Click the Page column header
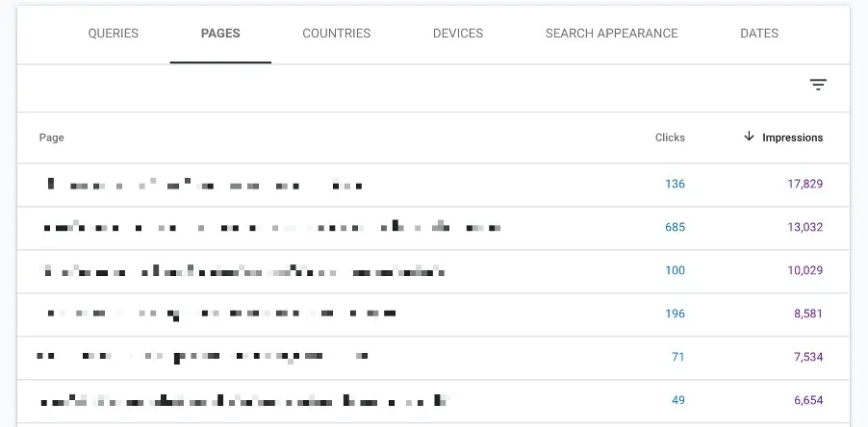The image size is (868, 427). pos(52,138)
